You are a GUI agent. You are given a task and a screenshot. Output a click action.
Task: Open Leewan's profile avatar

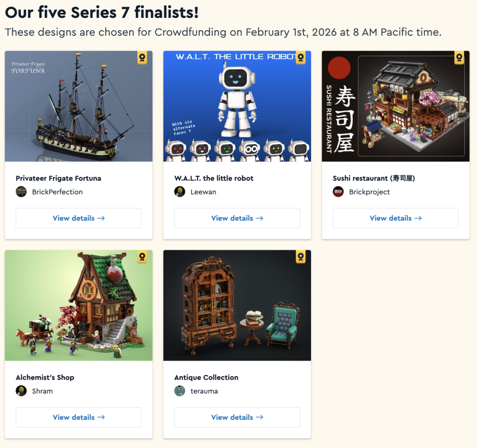tap(180, 192)
